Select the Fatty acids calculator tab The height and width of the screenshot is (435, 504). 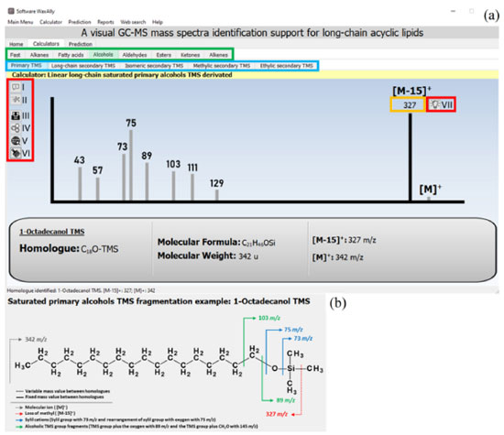[x=71, y=55]
